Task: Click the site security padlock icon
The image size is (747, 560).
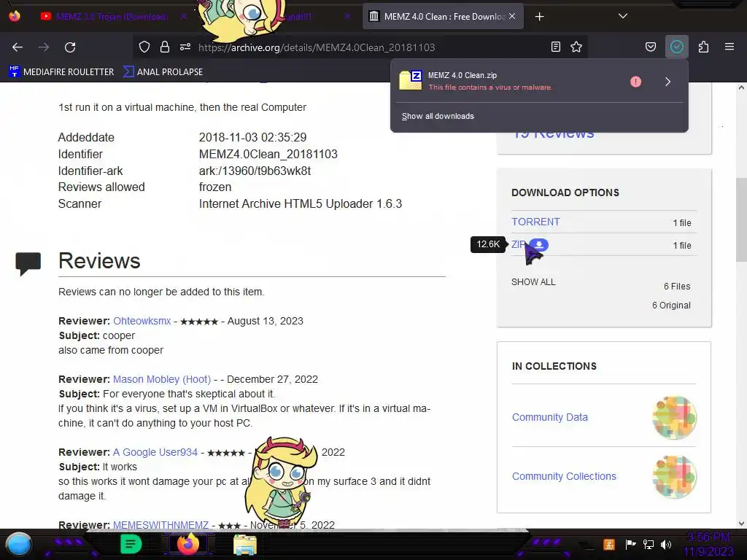Action: tap(165, 47)
